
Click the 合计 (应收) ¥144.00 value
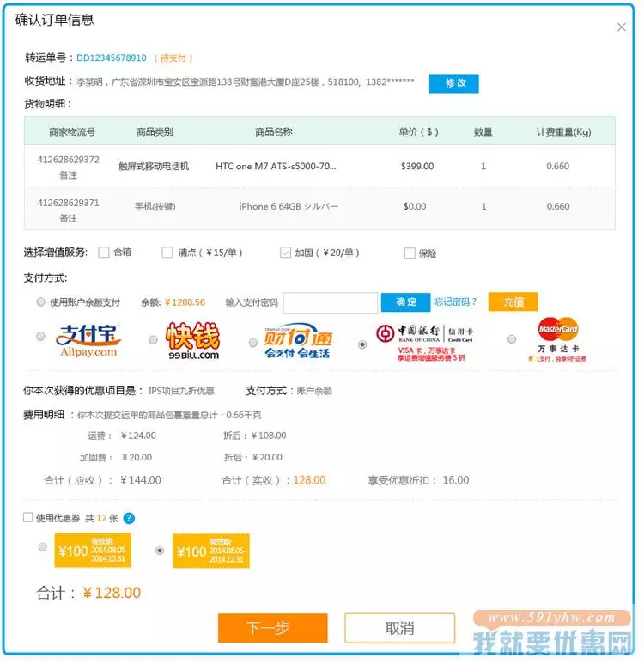point(141,480)
